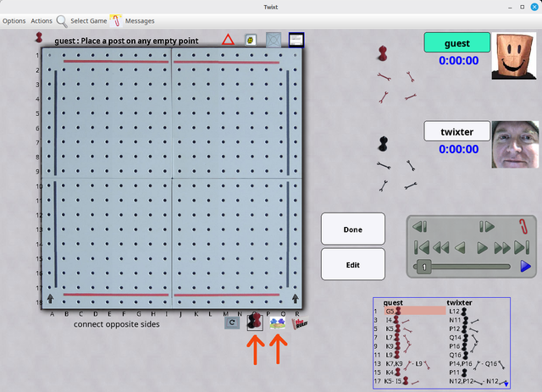Click the red triangle icon above the board
The height and width of the screenshot is (392, 542).
click(x=228, y=40)
